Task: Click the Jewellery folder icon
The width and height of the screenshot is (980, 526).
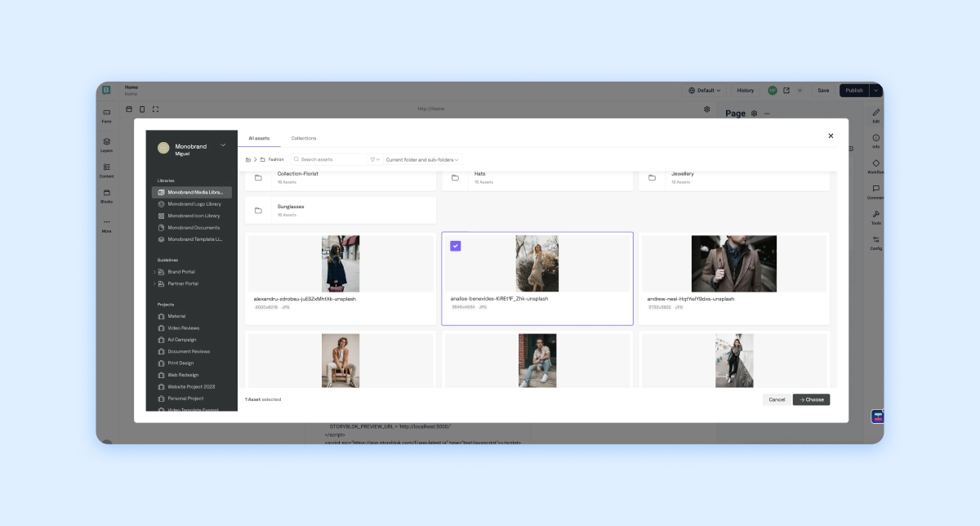Action: [x=653, y=177]
